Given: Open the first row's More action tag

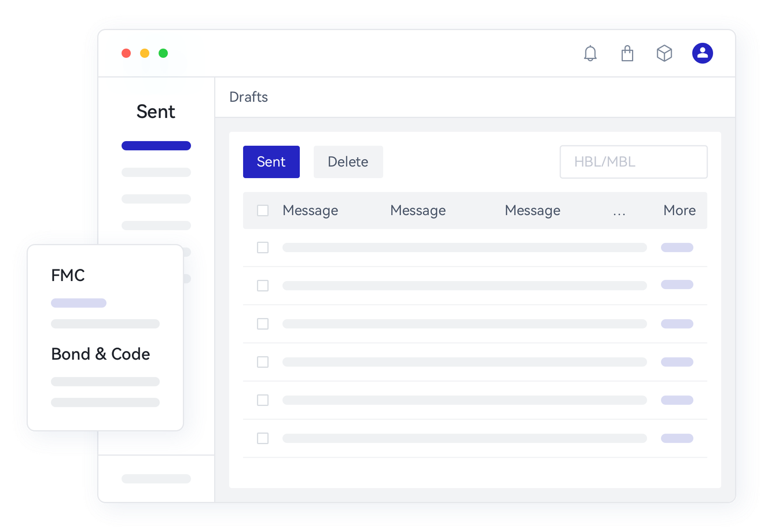Looking at the screenshot, I should [x=677, y=247].
